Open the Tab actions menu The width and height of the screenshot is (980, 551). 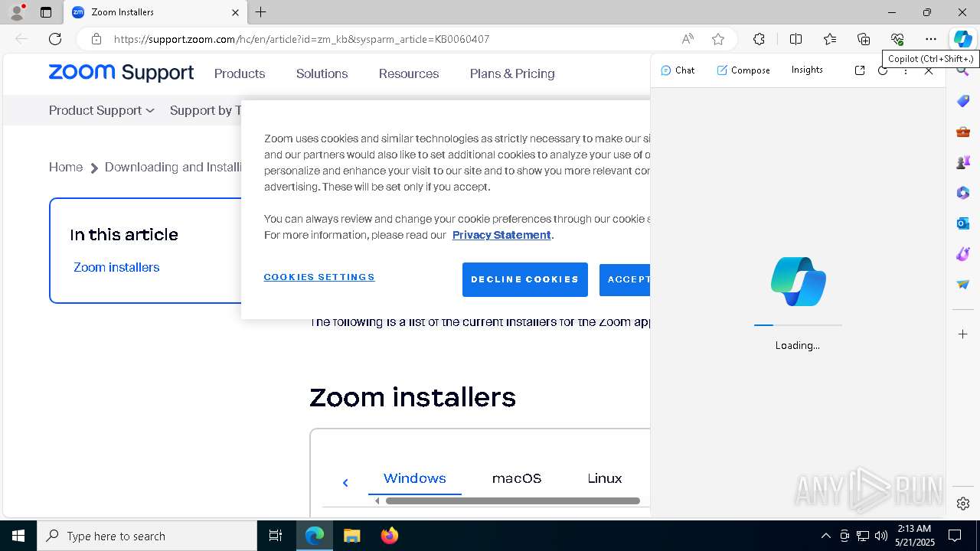pos(46,12)
